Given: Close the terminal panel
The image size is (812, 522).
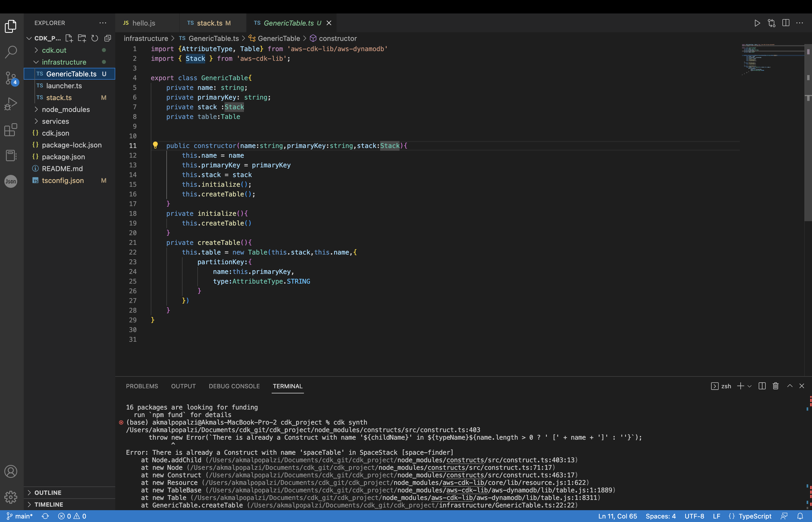Looking at the screenshot, I should tap(802, 386).
